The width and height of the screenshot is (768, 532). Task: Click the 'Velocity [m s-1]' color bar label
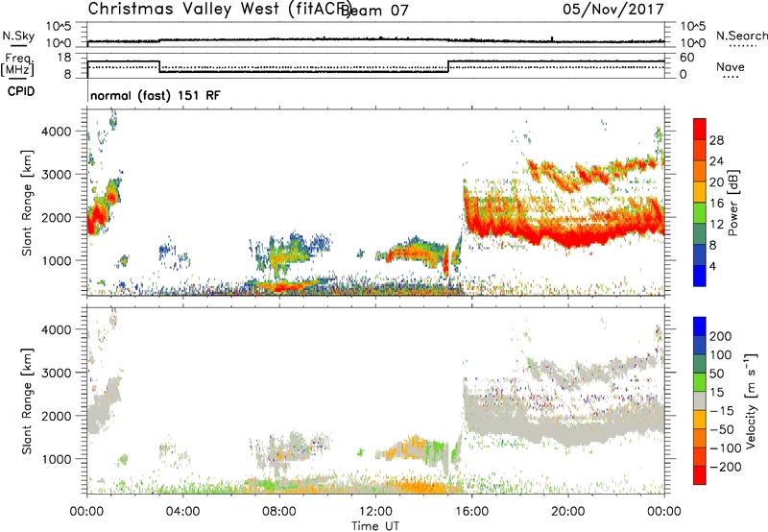(x=751, y=400)
